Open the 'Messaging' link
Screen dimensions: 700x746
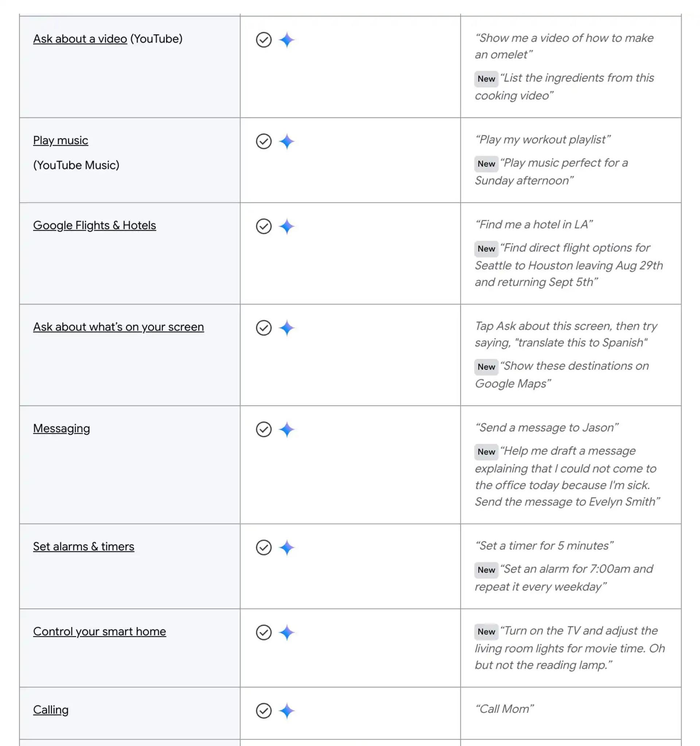pyautogui.click(x=62, y=429)
